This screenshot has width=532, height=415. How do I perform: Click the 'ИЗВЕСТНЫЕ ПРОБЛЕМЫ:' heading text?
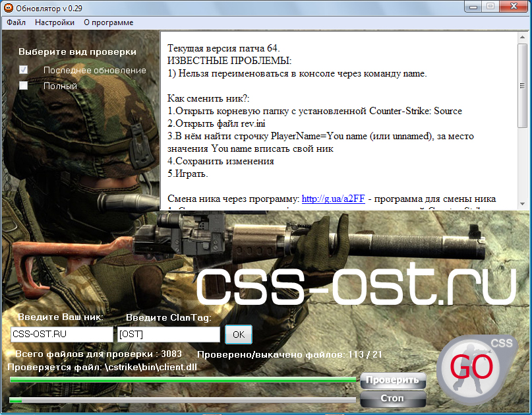pos(229,61)
